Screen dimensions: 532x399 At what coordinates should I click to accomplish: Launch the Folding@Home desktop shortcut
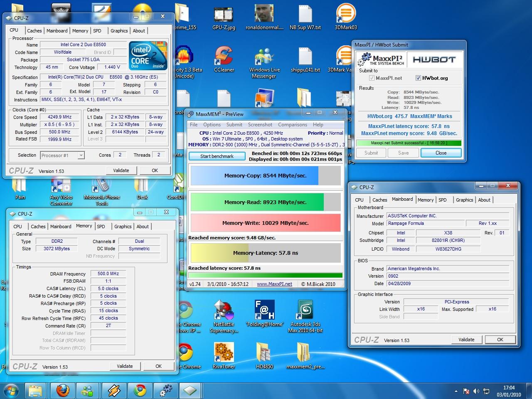(x=264, y=314)
